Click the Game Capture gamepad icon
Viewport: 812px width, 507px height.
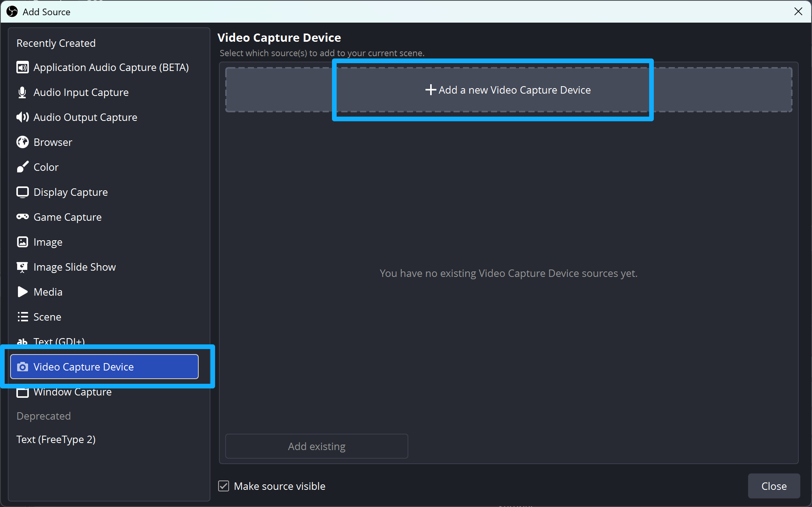[23, 217]
